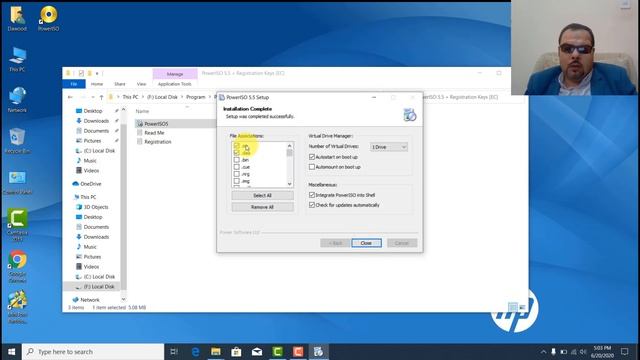The image size is (640, 360).
Task: Click the taskbar search box
Action: [x=93, y=351]
